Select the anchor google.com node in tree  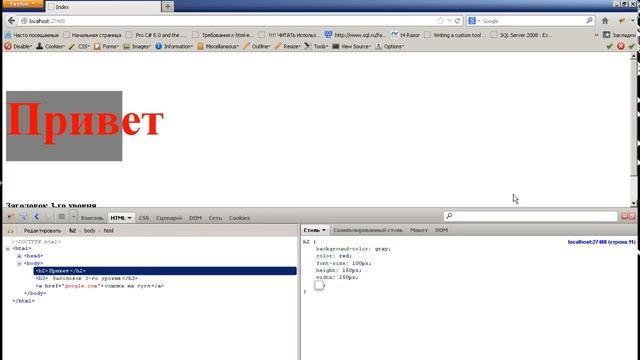tap(100, 286)
